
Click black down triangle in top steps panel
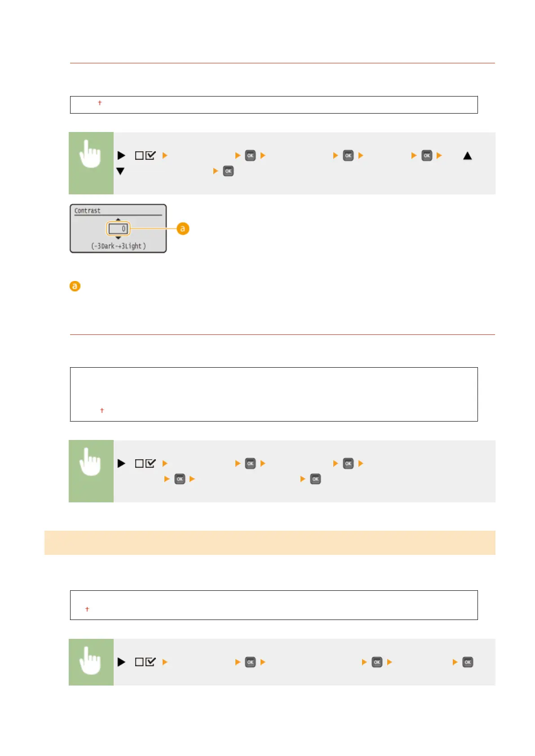(x=120, y=171)
